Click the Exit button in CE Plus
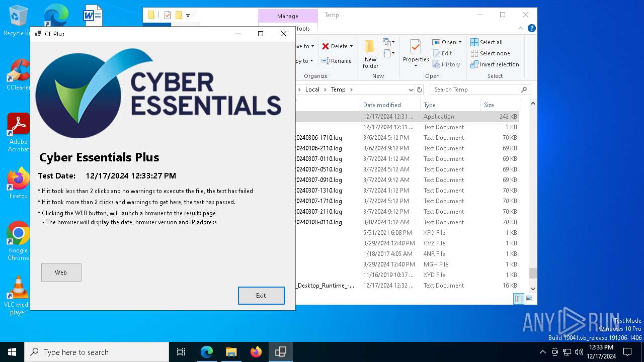Image resolution: width=644 pixels, height=362 pixels. point(261,295)
